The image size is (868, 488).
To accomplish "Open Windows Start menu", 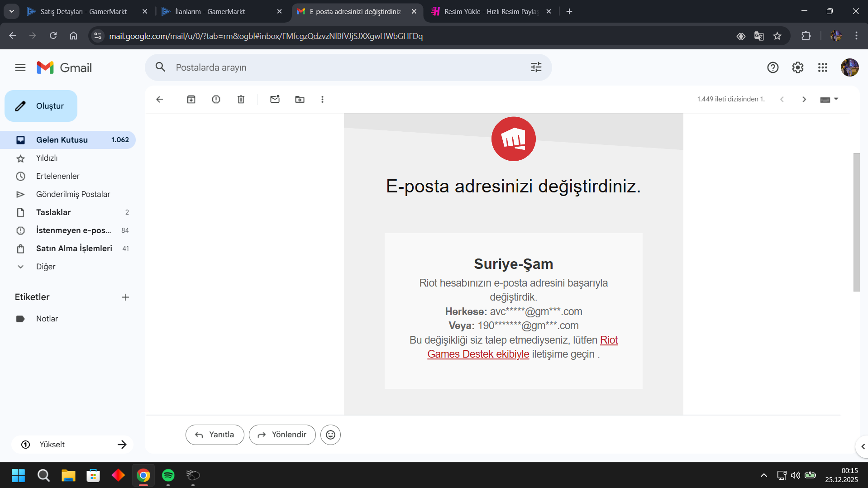I will point(18,475).
